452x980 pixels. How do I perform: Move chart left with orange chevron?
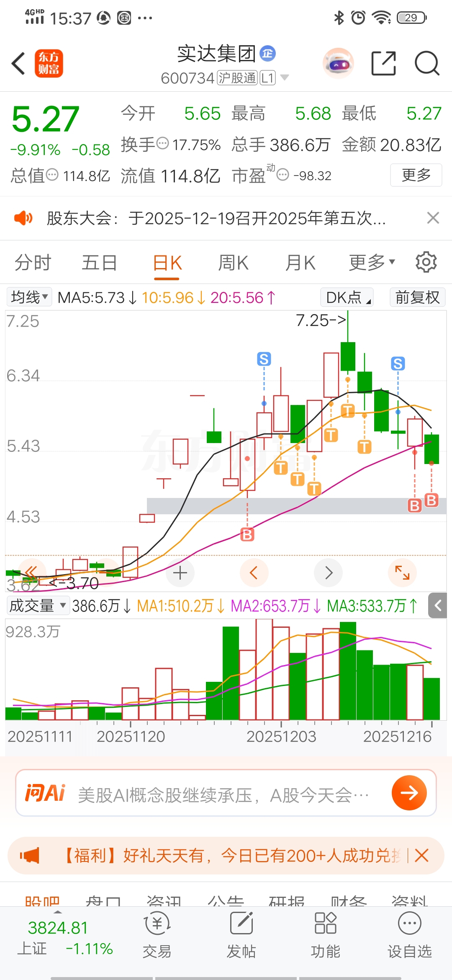click(x=254, y=573)
